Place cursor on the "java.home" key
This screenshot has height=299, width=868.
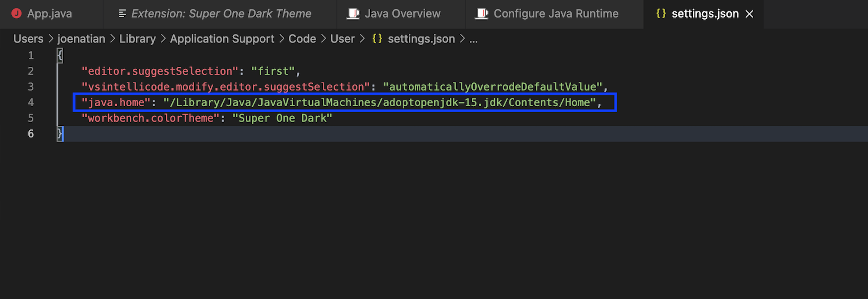pyautogui.click(x=116, y=102)
